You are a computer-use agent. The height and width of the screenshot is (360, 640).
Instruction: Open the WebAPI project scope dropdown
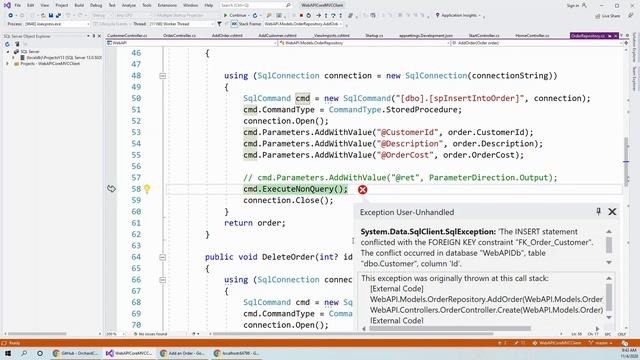192,43
